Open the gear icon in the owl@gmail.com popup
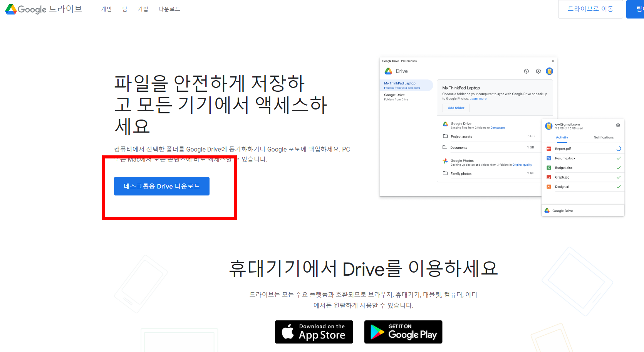 click(x=618, y=125)
